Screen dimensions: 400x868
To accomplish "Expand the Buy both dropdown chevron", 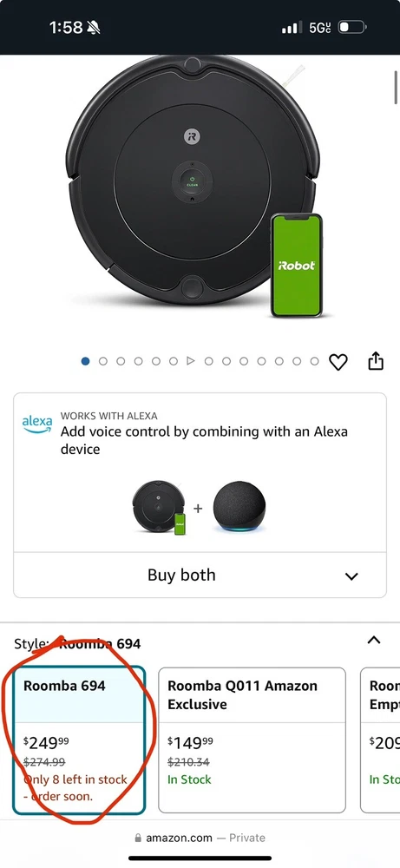I will point(351,576).
